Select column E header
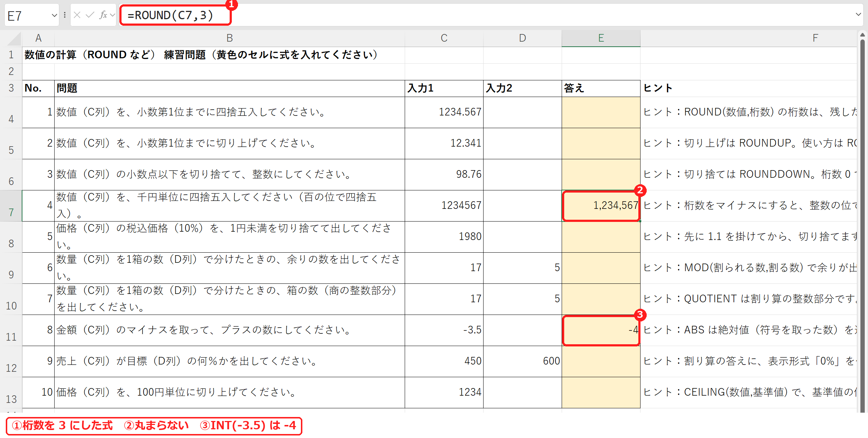868x438 pixels. click(601, 38)
